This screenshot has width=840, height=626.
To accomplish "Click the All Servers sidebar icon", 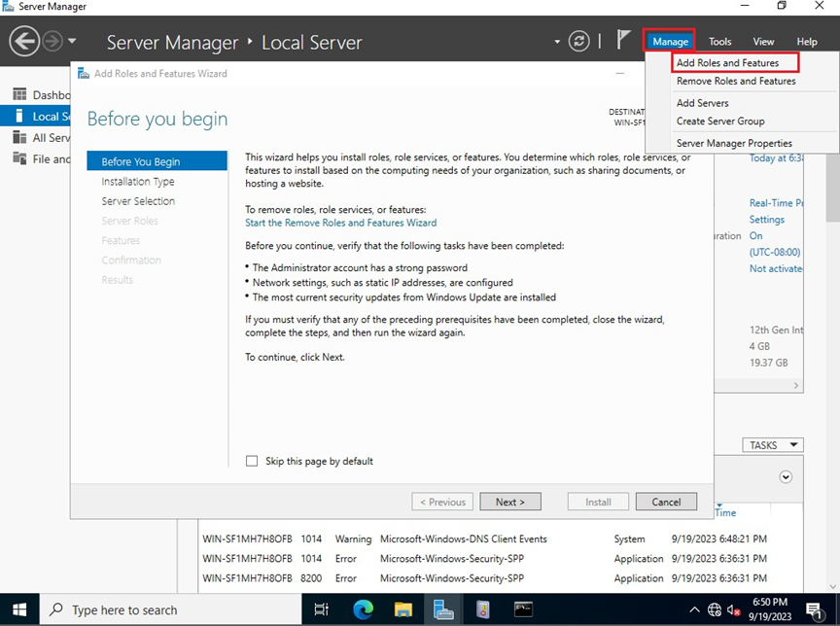I will 19,137.
